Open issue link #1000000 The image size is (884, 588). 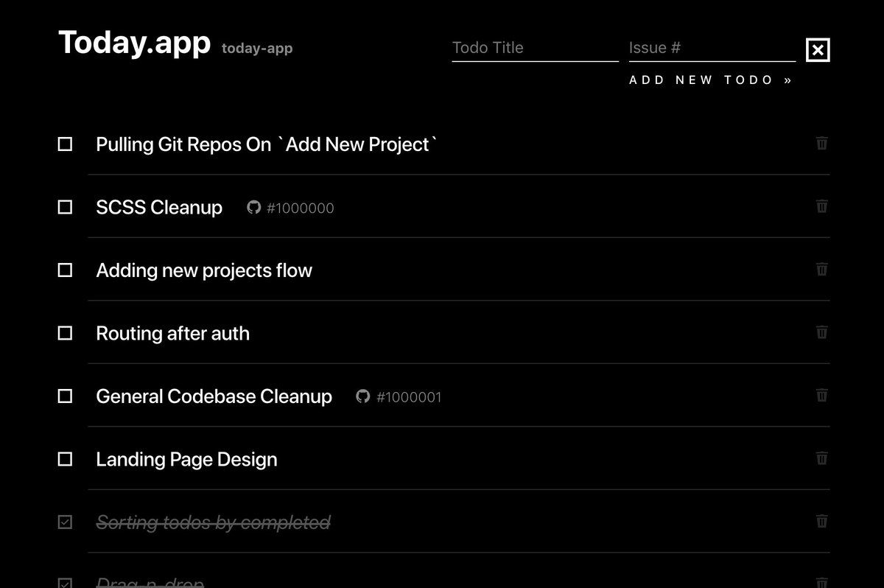point(300,209)
